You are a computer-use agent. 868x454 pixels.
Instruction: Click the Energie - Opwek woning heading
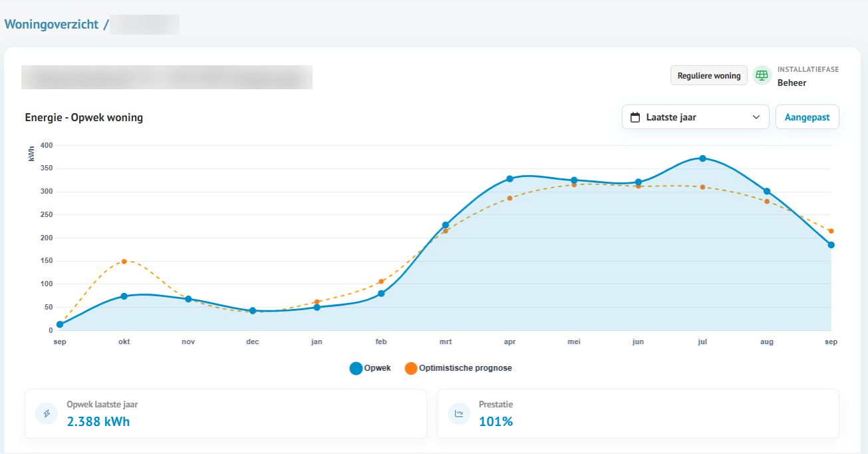pos(84,118)
